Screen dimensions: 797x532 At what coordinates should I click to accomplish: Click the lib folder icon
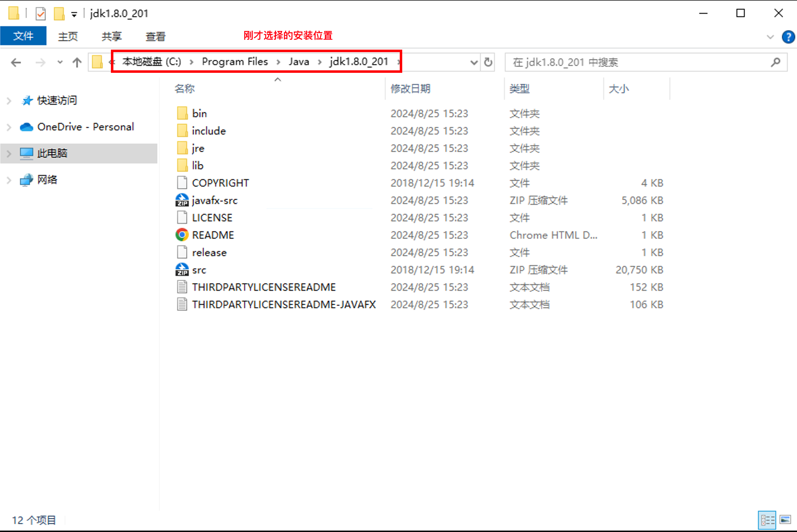(182, 165)
